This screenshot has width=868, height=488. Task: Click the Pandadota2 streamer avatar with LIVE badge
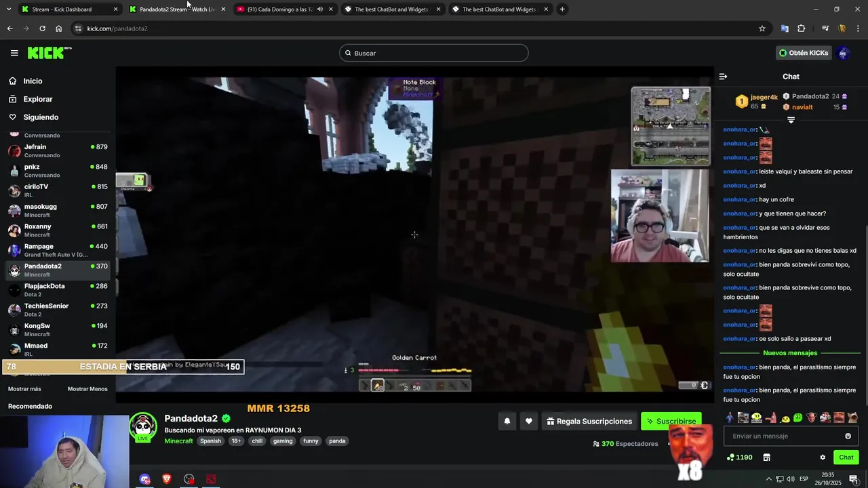[x=143, y=427]
